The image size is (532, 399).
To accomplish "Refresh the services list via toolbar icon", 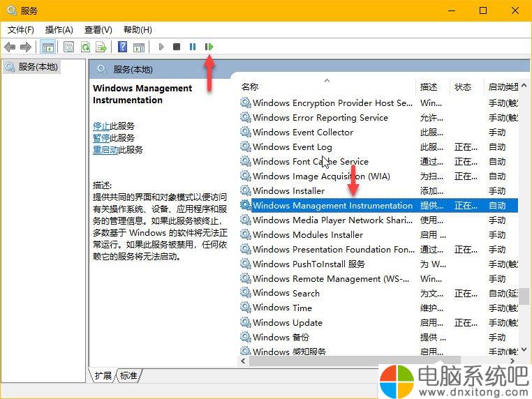I will [x=85, y=47].
